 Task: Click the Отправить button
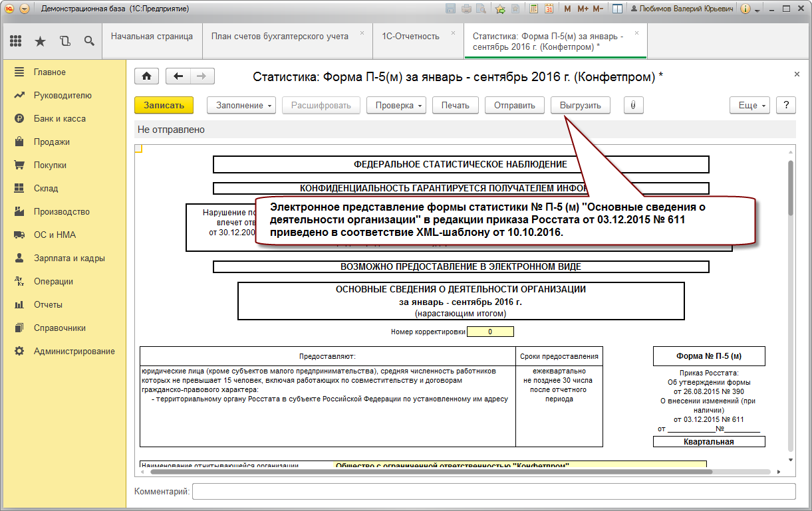coord(515,105)
